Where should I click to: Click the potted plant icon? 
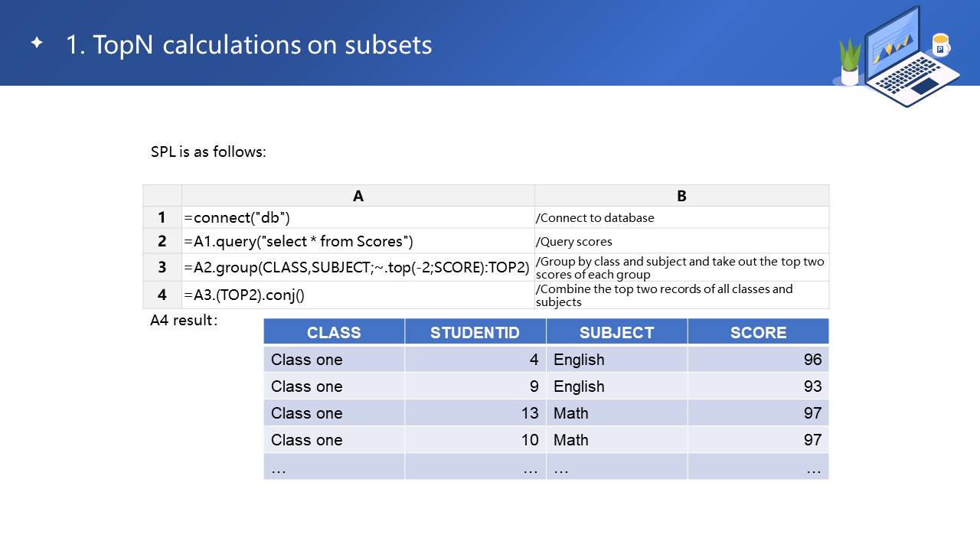point(850,63)
